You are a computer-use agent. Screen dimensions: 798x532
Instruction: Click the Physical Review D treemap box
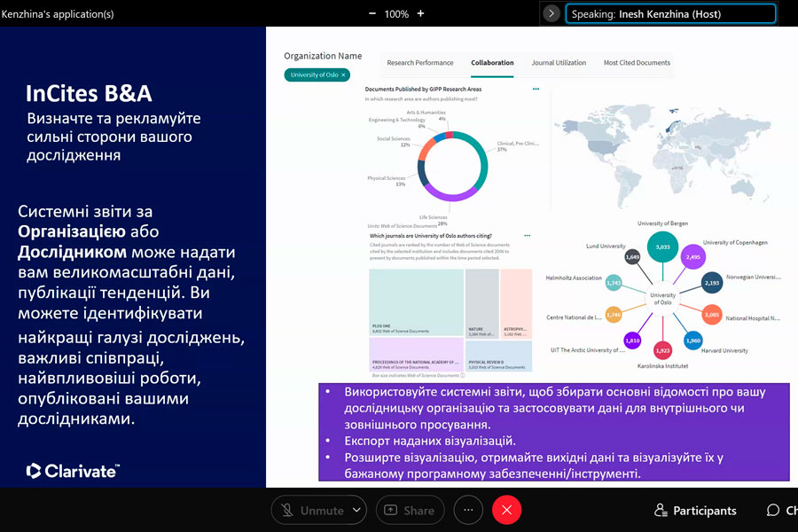pyautogui.click(x=498, y=356)
